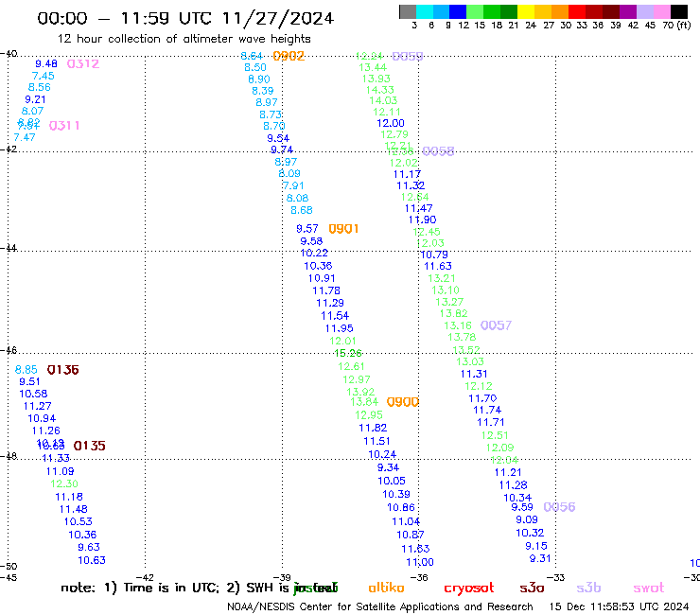Click the wave height value 11.00

(420, 562)
